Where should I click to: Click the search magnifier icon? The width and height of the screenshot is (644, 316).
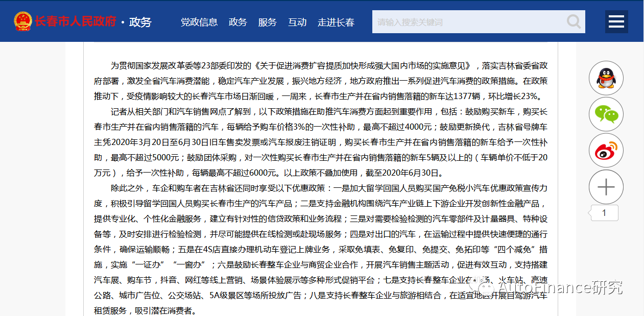point(574,21)
